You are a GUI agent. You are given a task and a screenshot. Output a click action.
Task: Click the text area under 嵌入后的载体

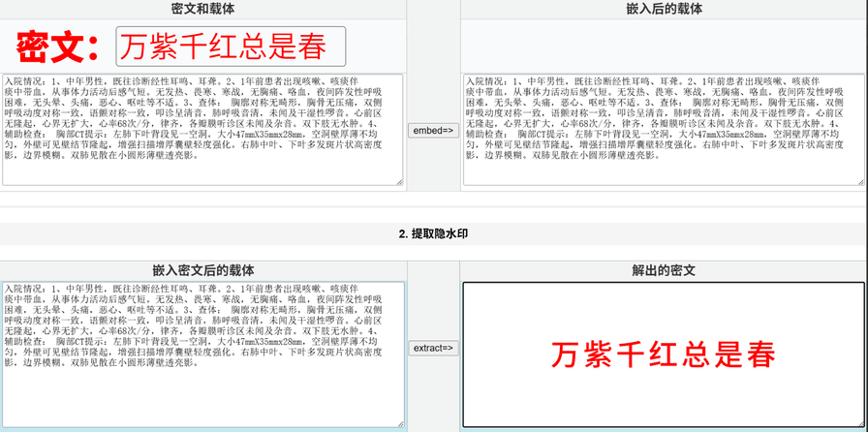pyautogui.click(x=664, y=130)
